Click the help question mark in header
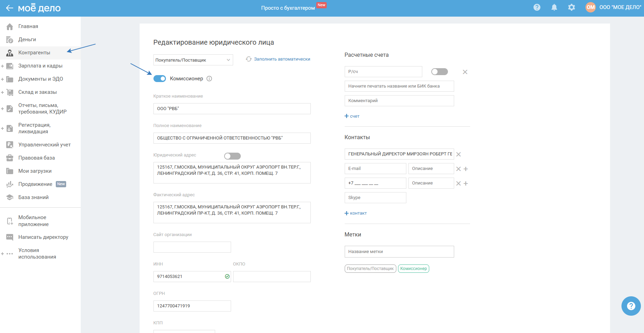This screenshot has width=644, height=333. tap(537, 7)
